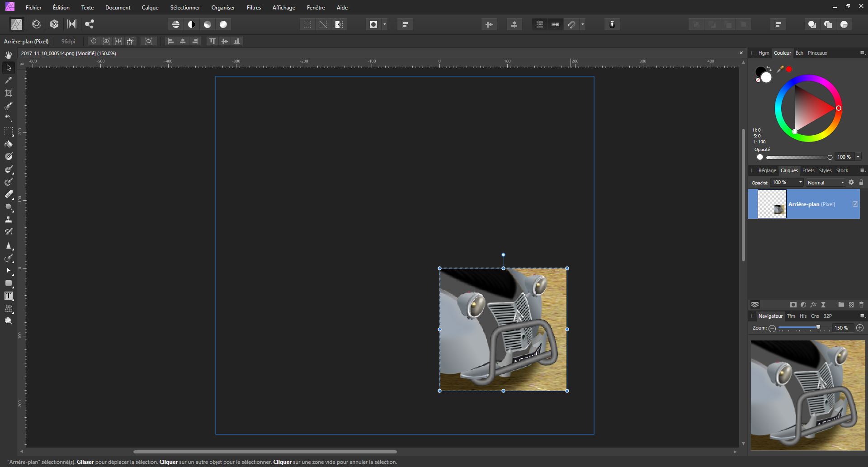Expand the layer Opacité 100 % dropdown
Viewport: 868px width, 467px height.
[x=800, y=183]
